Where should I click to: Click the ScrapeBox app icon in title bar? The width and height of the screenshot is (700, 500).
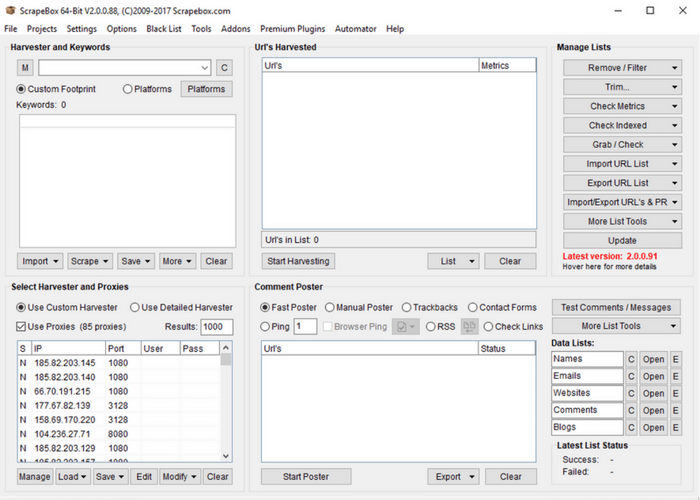coord(10,10)
